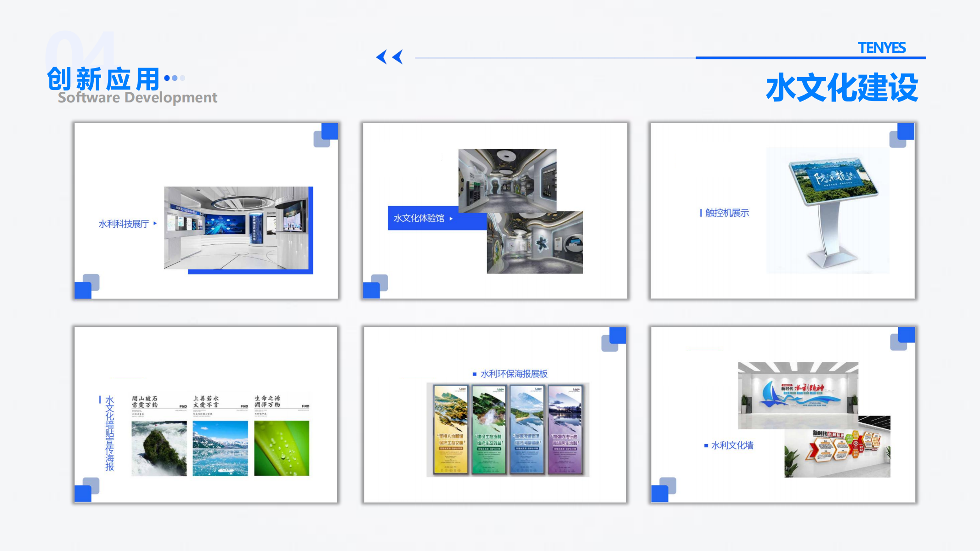Click the double left chevron arrows
Image resolution: width=980 pixels, height=551 pixels.
pyautogui.click(x=389, y=57)
